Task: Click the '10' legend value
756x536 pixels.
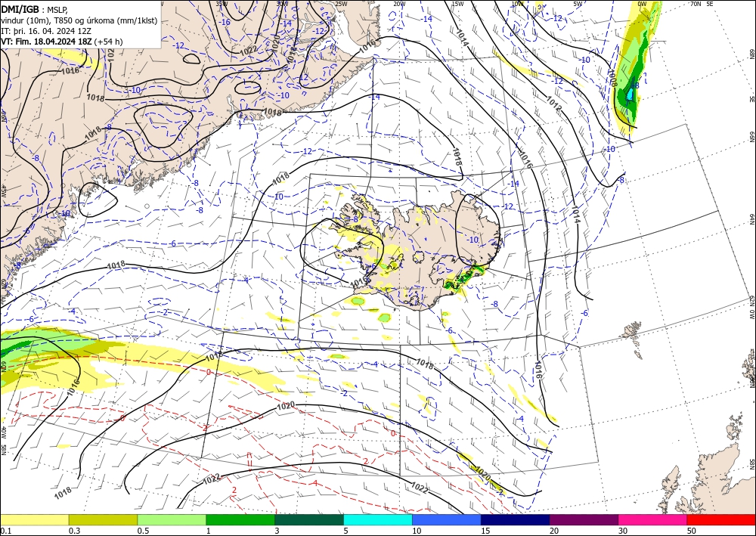Action: [417, 531]
